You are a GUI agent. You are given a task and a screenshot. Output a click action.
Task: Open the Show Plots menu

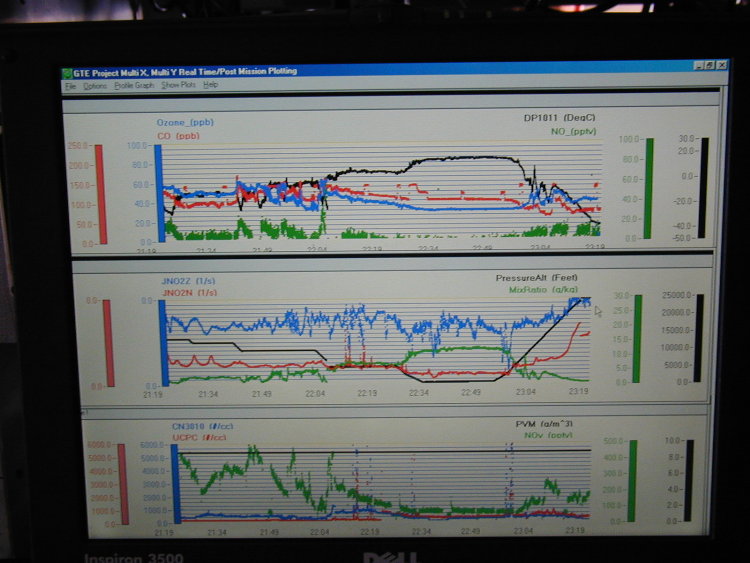click(178, 85)
